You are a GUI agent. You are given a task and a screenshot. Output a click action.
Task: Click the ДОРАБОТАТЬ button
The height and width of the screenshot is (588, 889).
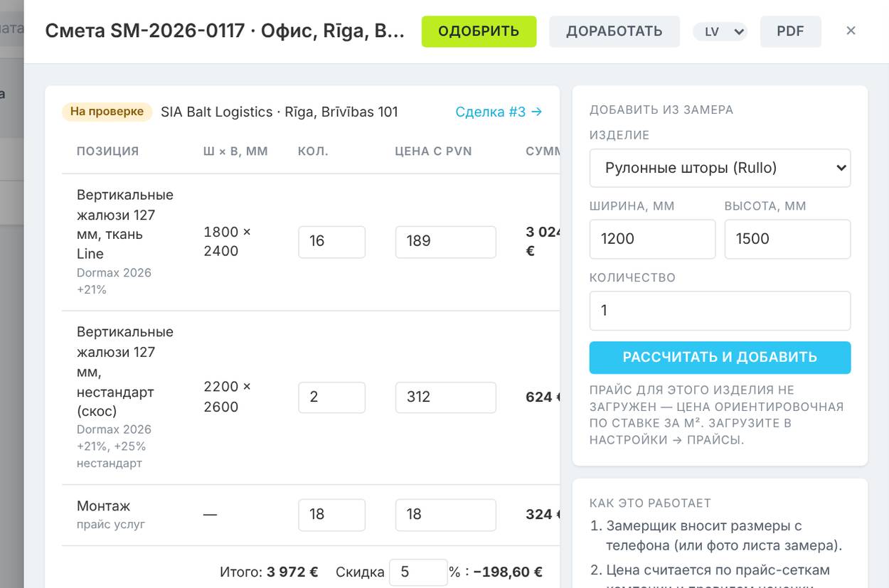click(614, 31)
